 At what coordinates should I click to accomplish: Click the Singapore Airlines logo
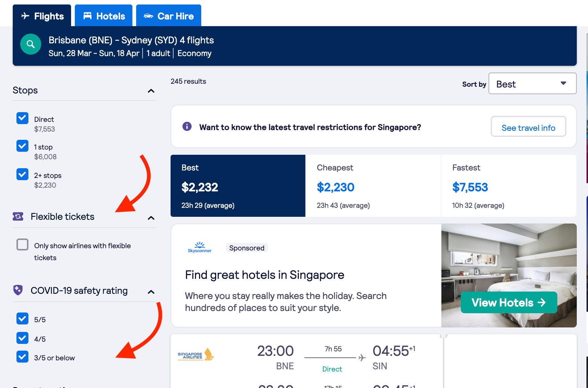(196, 355)
